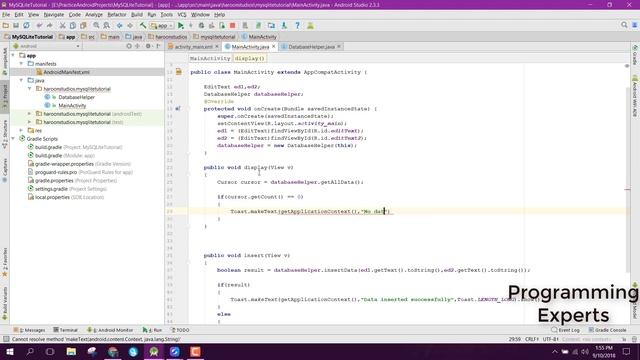
Task: Click the Cut scissors icon
Action: [62, 25]
